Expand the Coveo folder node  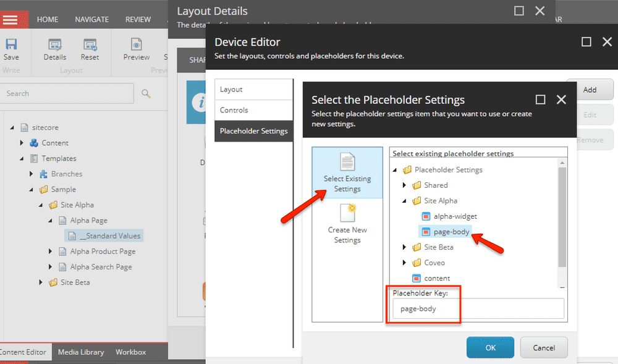pos(404,263)
